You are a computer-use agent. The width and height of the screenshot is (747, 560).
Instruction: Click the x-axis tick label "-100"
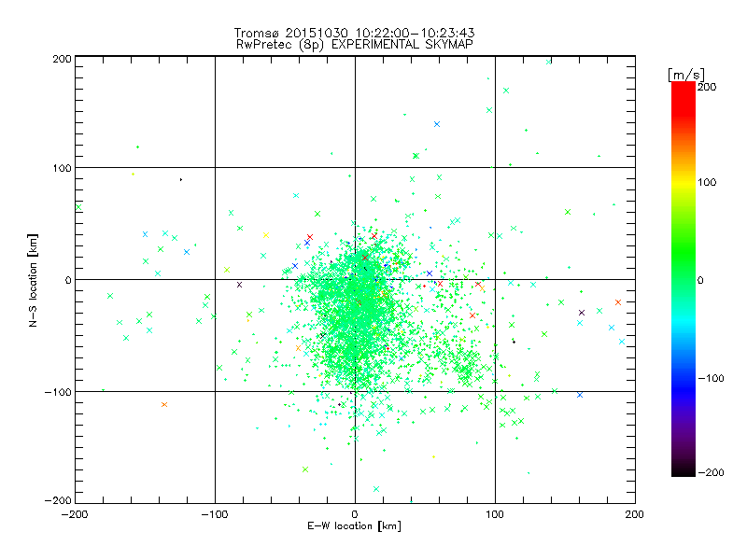pyautogui.click(x=215, y=514)
